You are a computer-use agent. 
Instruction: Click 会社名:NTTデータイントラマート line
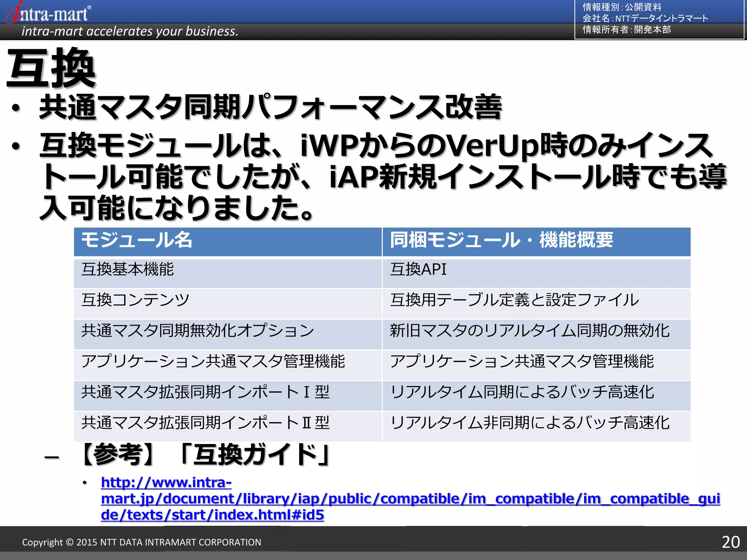[x=645, y=18]
